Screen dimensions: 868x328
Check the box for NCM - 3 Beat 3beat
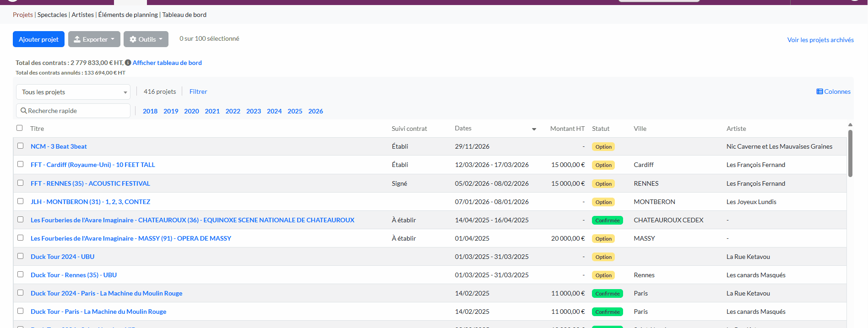[21, 146]
